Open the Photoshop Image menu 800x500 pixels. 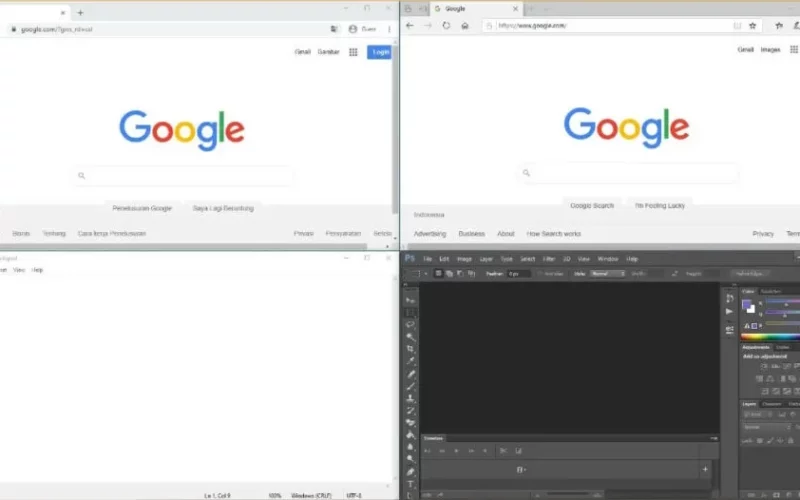[464, 259]
